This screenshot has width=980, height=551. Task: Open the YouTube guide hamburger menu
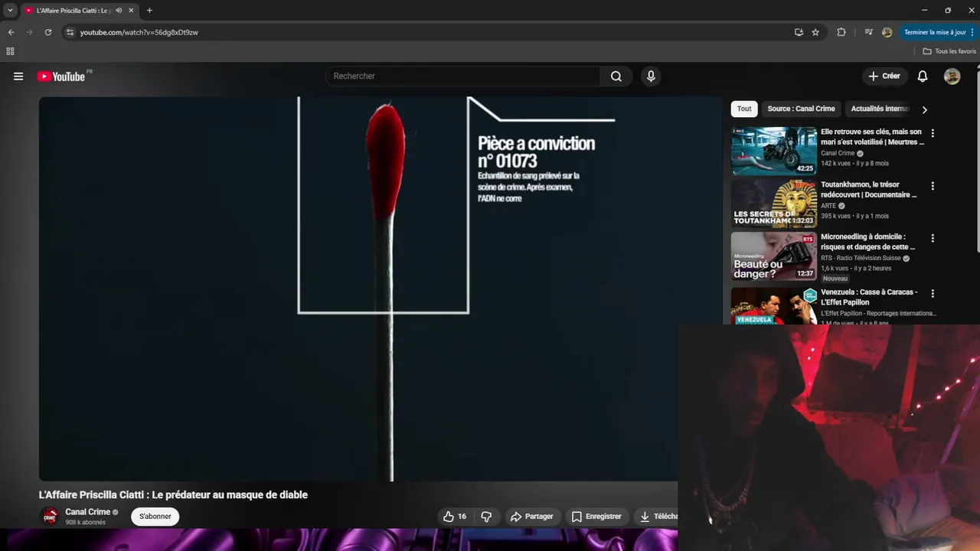18,77
